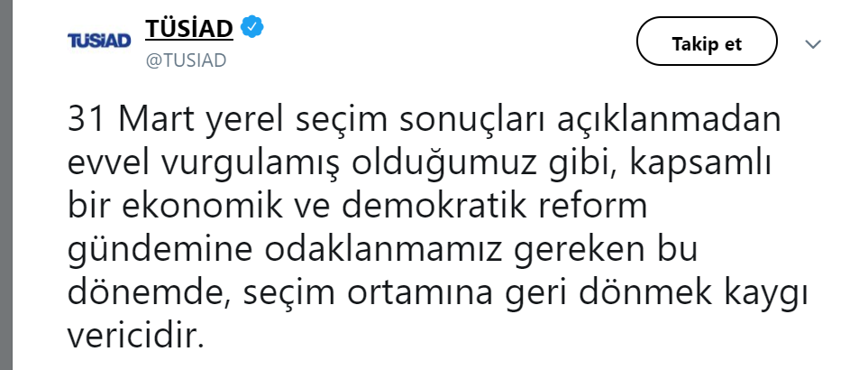Click the word "ortamına" in the tweet

click(420, 293)
